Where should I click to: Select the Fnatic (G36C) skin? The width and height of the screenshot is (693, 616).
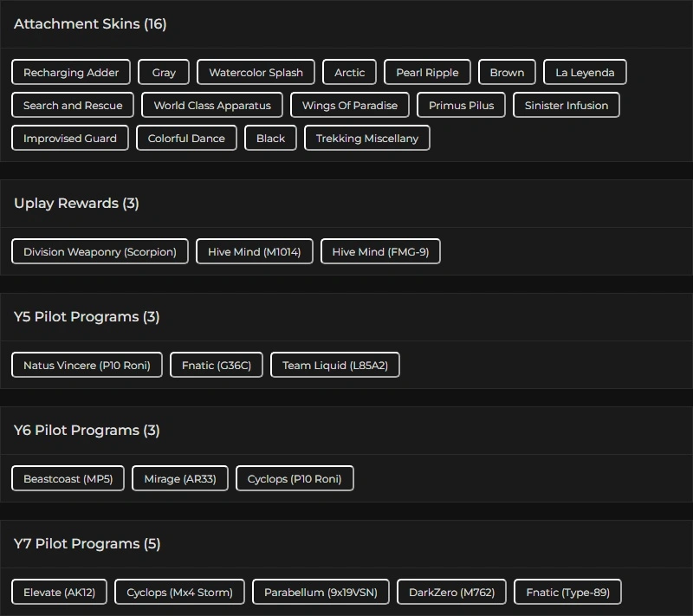[216, 366]
